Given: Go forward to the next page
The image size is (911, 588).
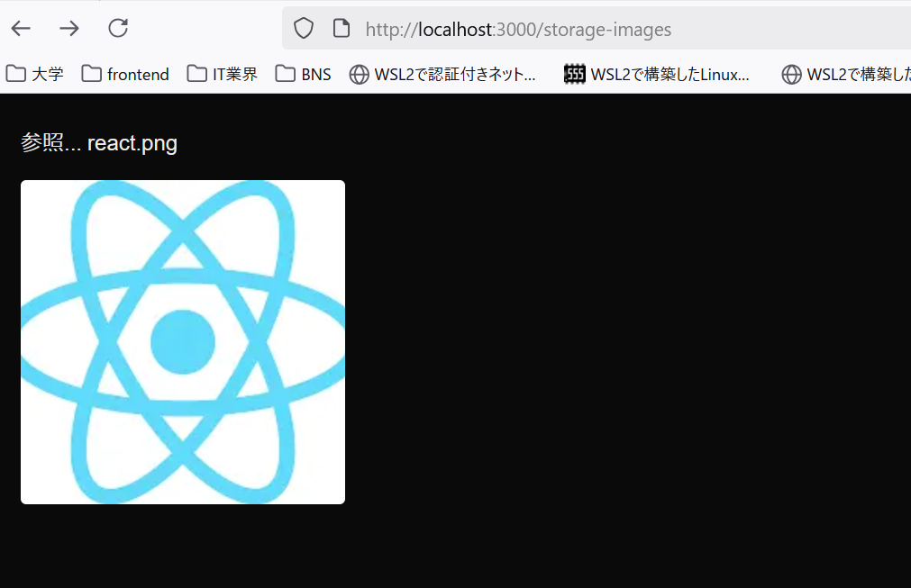Looking at the screenshot, I should (x=69, y=29).
